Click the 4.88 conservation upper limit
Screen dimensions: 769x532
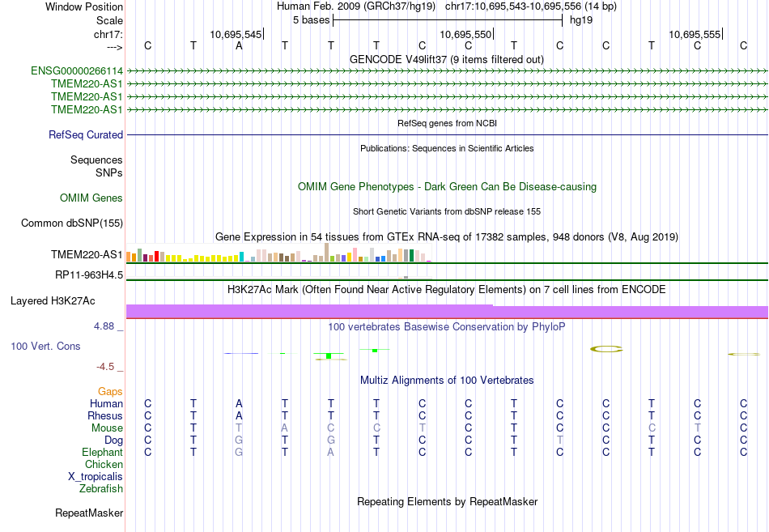[104, 326]
